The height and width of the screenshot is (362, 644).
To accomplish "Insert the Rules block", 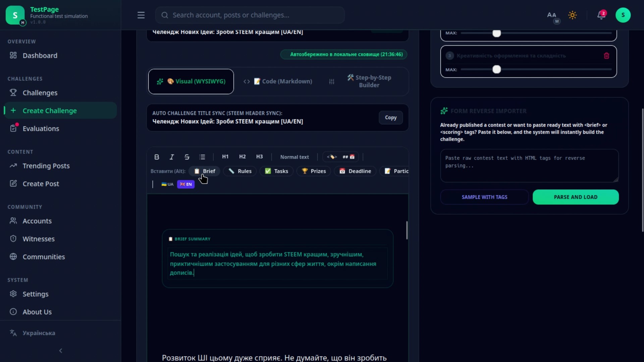I will coord(240,171).
